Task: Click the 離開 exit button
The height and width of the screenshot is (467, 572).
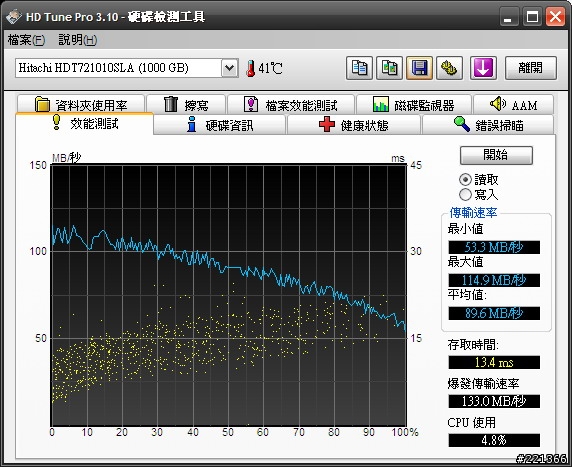Action: pos(531,68)
